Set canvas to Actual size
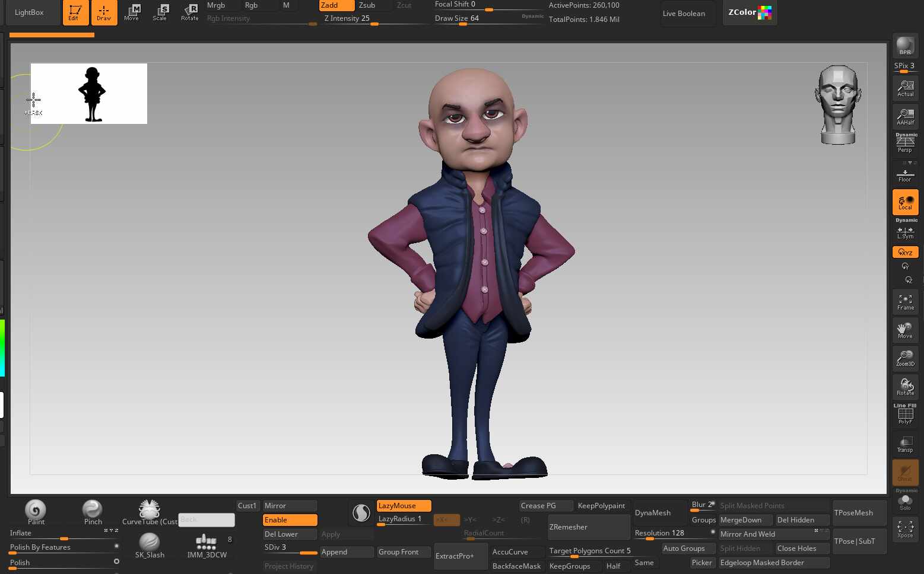 (906, 88)
